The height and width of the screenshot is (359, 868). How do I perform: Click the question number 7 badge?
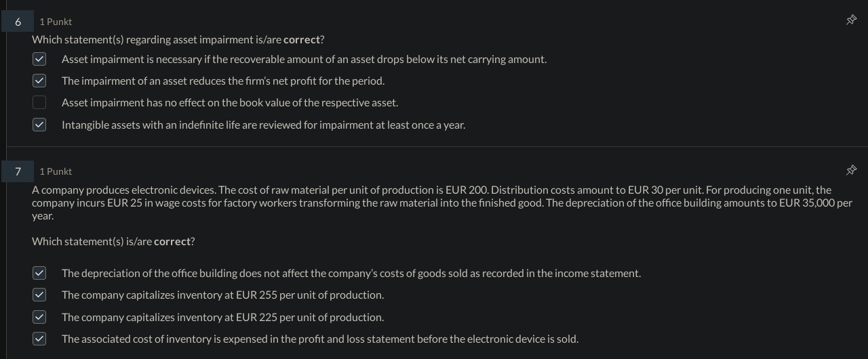[18, 171]
